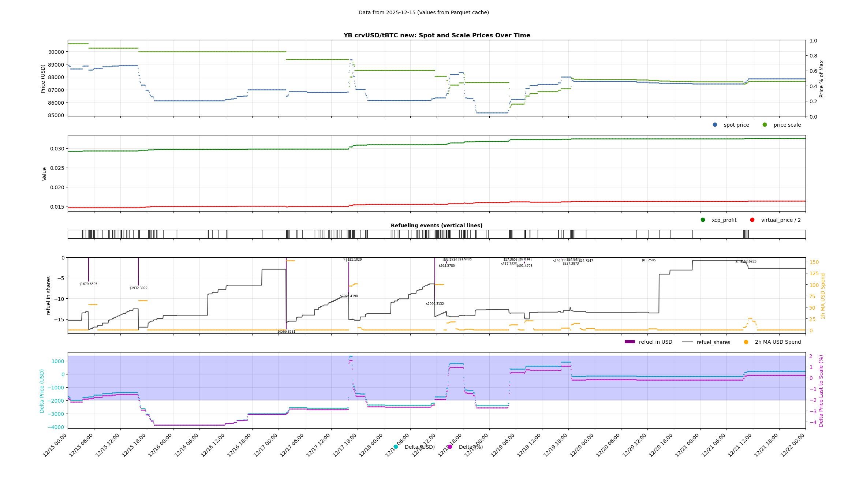Click the refuel_shares legend line sample
The height and width of the screenshot is (504, 848).
pos(688,342)
